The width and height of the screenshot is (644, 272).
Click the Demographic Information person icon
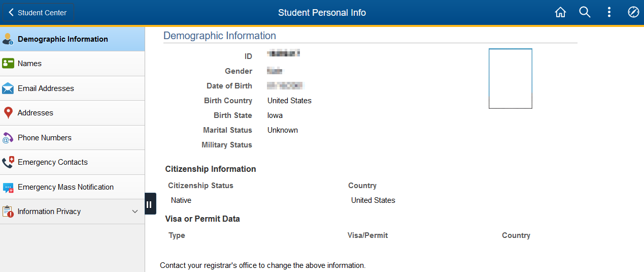pos(8,39)
